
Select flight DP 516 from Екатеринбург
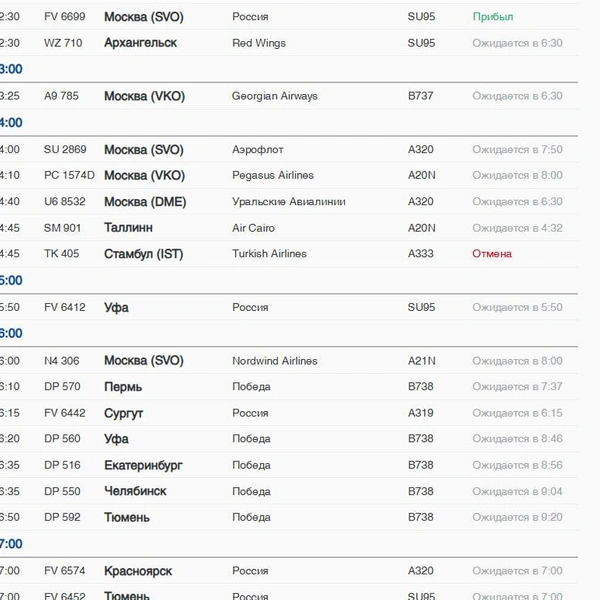click(289, 465)
